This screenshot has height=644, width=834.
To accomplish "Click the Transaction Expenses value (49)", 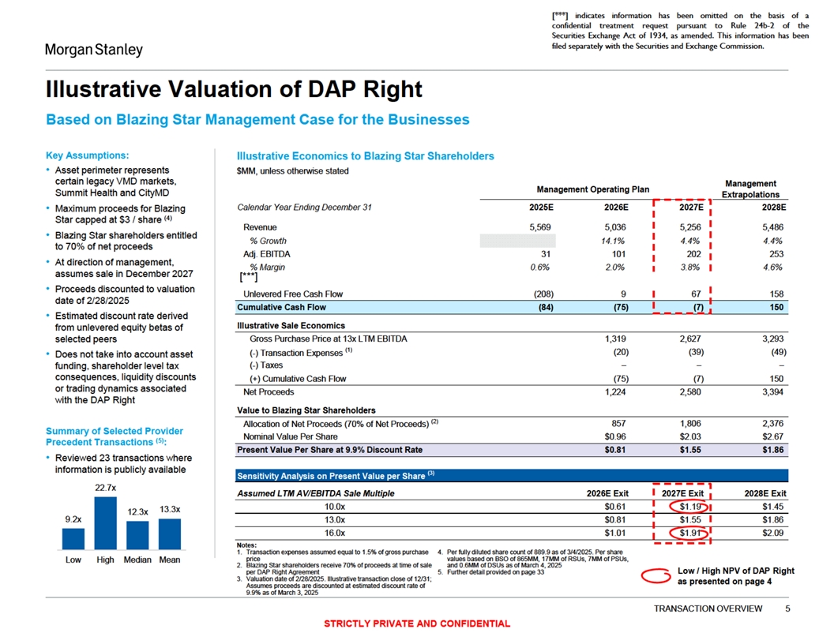I will click(778, 352).
